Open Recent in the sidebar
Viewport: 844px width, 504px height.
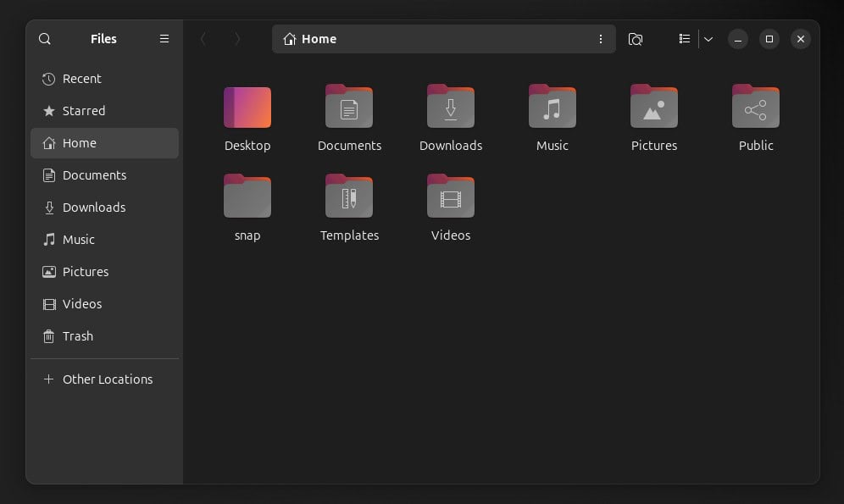[104, 79]
